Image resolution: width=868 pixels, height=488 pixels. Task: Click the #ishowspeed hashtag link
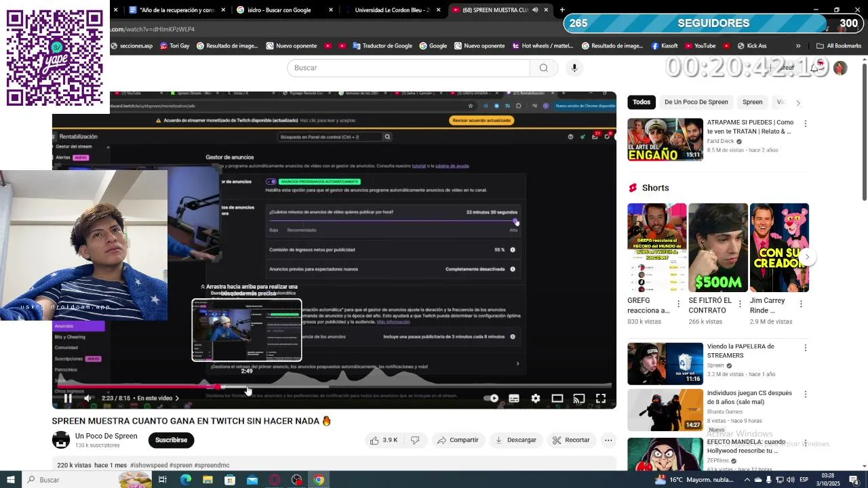(148, 466)
